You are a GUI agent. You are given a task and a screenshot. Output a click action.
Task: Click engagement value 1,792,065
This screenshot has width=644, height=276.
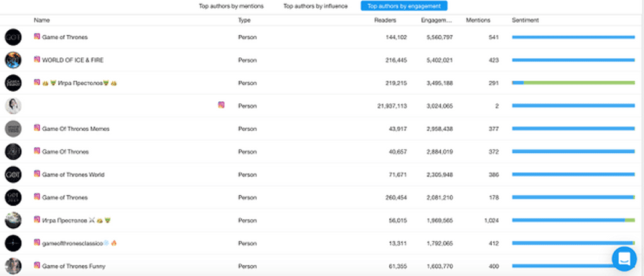tap(440, 243)
